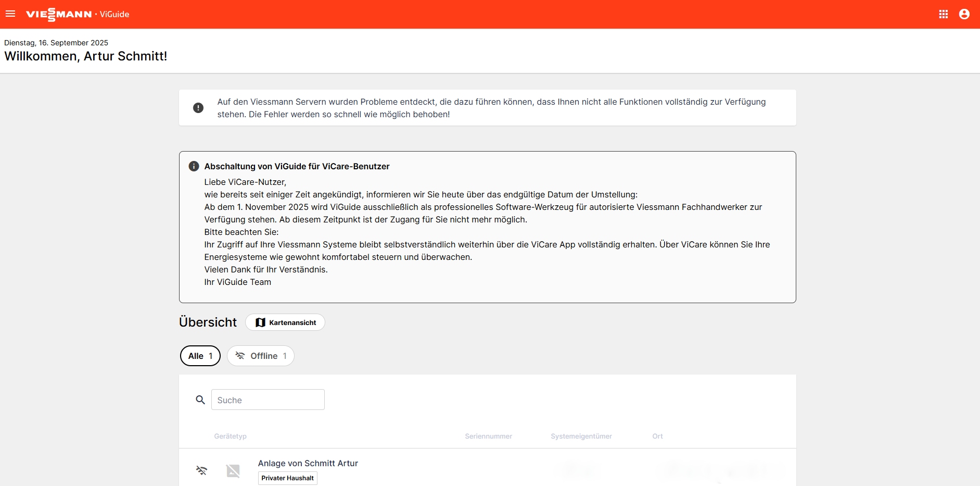This screenshot has height=486, width=980.
Task: Sort by Ort column header
Action: pyautogui.click(x=657, y=437)
